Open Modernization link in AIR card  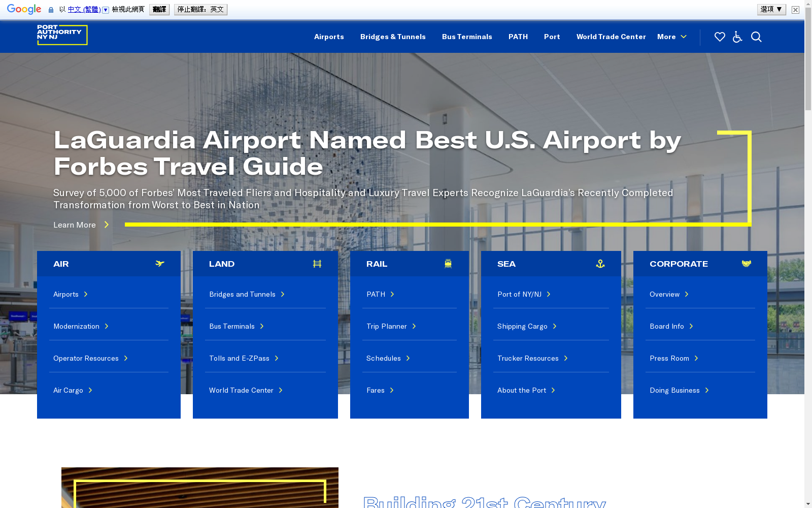(x=81, y=326)
